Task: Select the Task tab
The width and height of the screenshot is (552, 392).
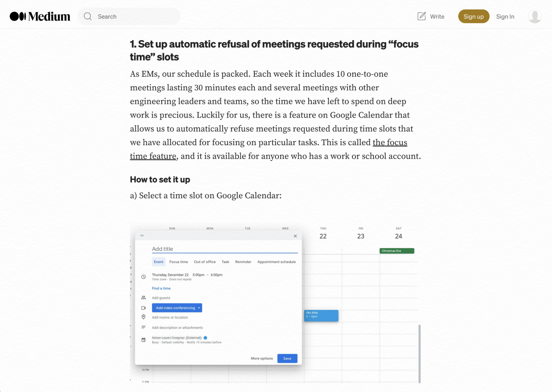Action: pyautogui.click(x=226, y=262)
